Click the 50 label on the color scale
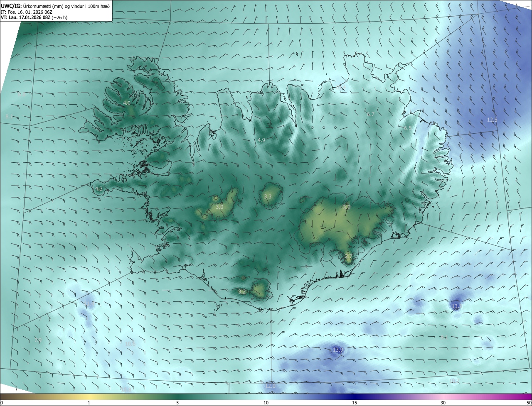 coord(529,403)
